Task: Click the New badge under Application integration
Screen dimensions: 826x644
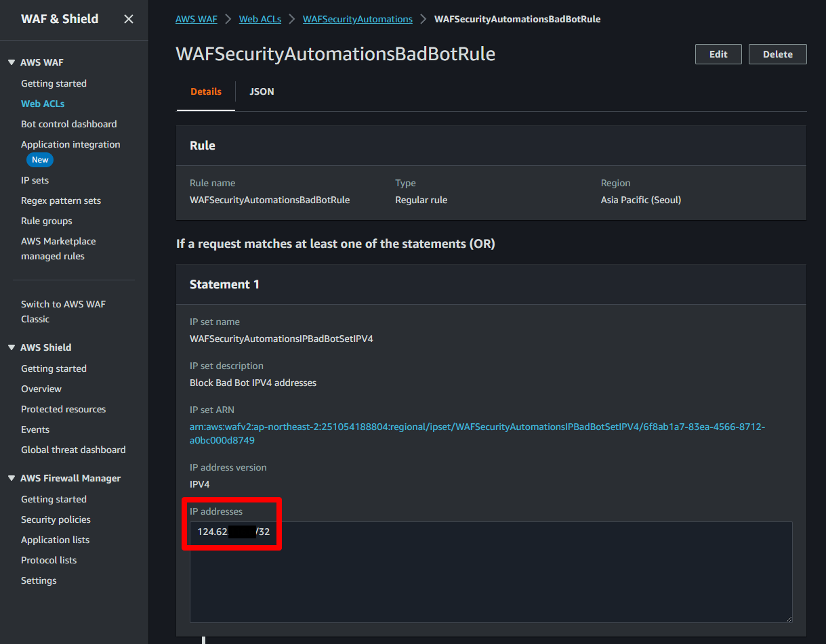Action: pyautogui.click(x=40, y=160)
